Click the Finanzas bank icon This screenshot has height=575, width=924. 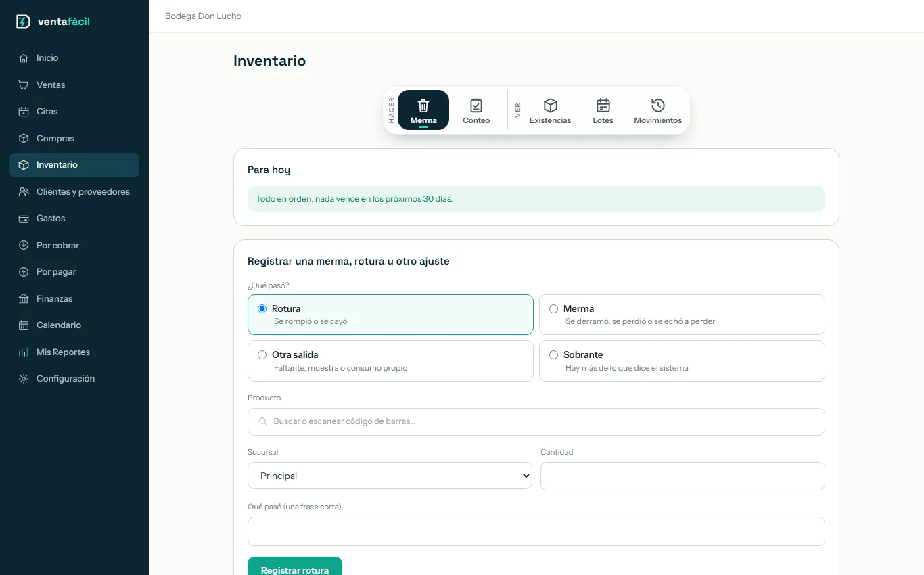pos(24,299)
